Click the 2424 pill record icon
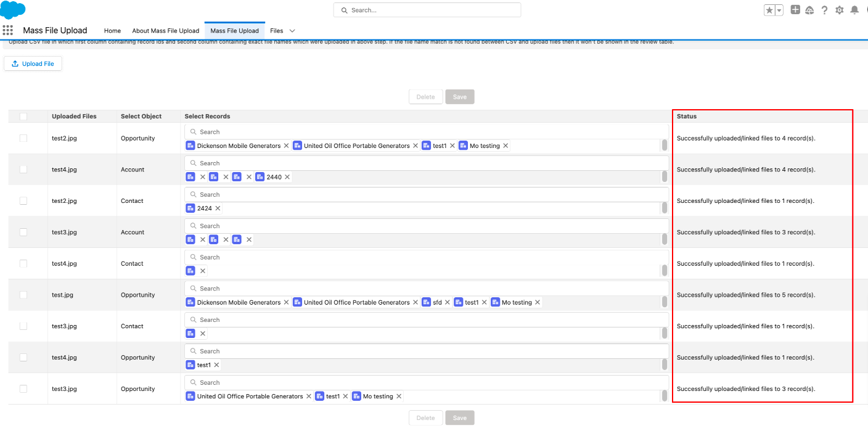This screenshot has height=428, width=868. tap(190, 208)
